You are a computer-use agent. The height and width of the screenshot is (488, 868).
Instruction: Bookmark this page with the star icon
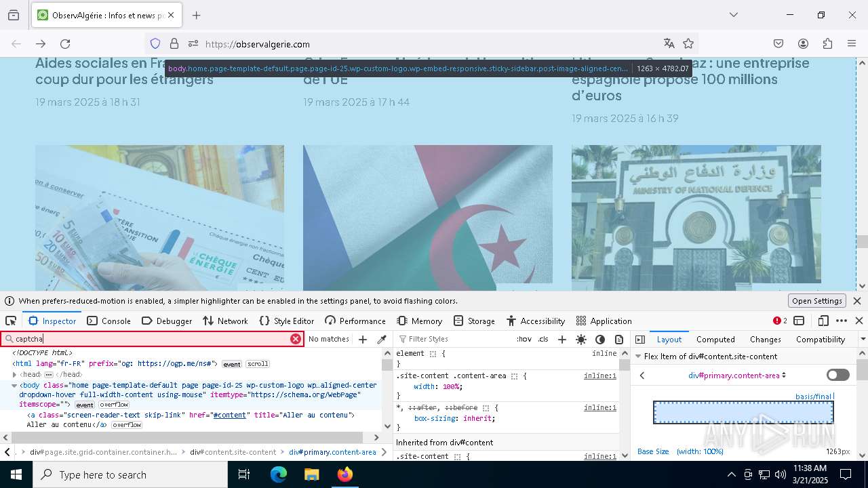click(688, 43)
